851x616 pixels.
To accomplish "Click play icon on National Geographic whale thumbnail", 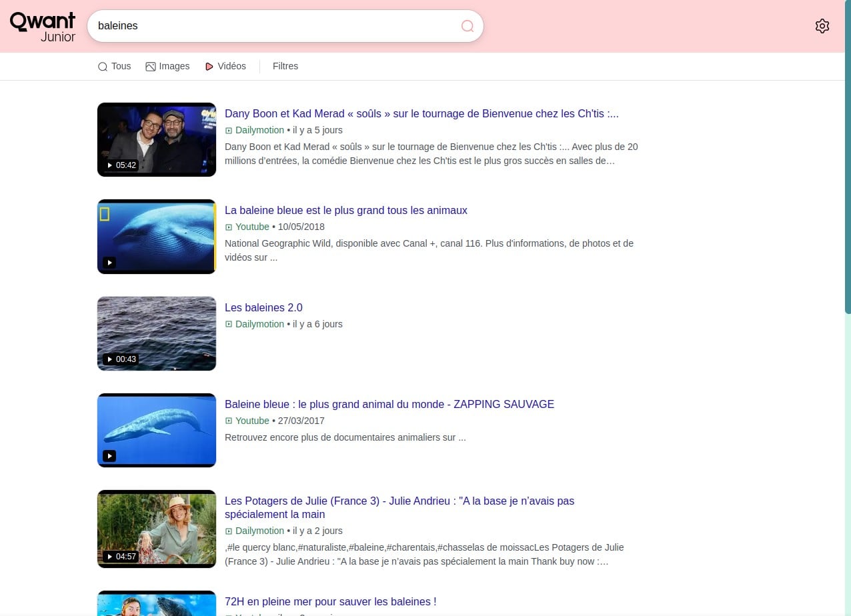I will 110,263.
